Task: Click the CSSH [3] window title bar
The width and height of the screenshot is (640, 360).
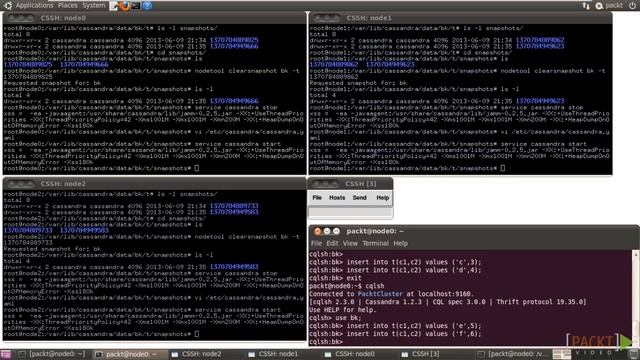Action: [350, 184]
